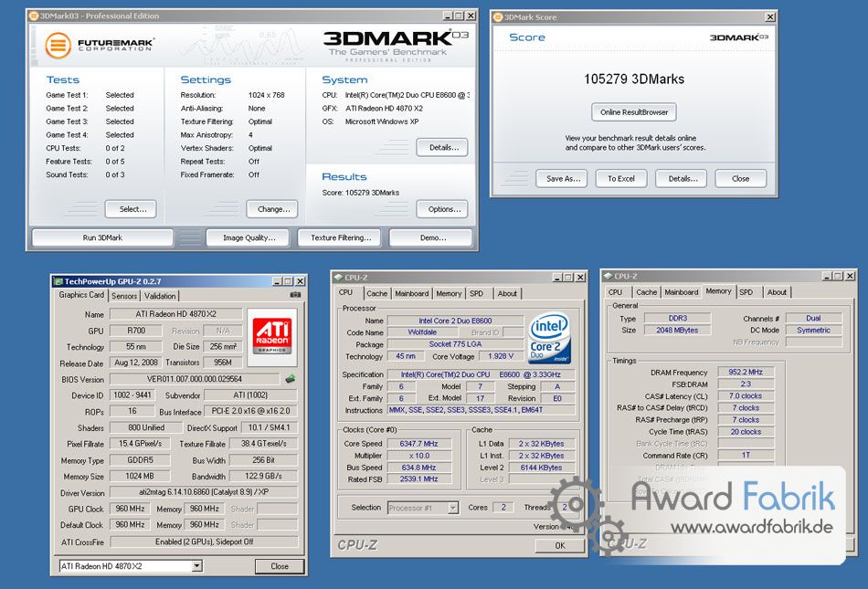The image size is (868, 589).
Task: Click the DRAM Frequency 952.2 MHz value
Action: pyautogui.click(x=746, y=372)
